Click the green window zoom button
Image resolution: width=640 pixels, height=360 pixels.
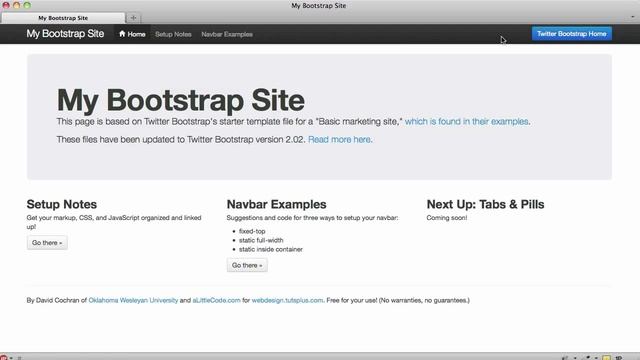coord(27,5)
